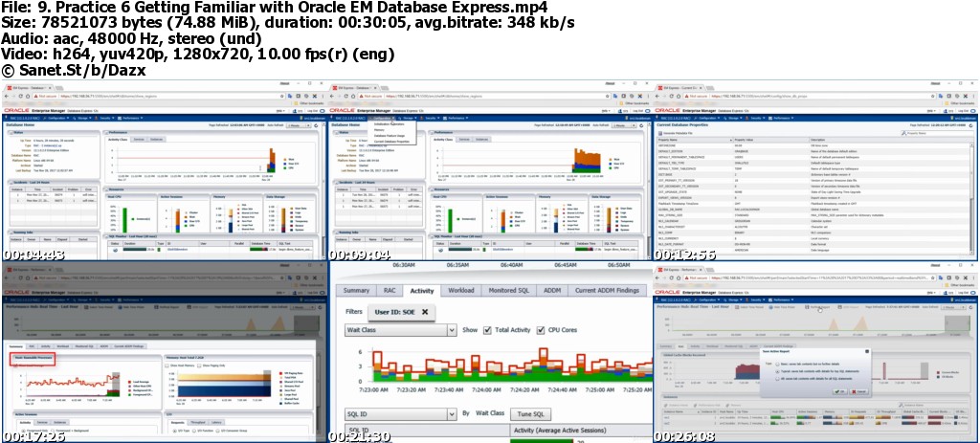Open the video frame at 00:09:04
The image size is (980, 443).
[490, 170]
